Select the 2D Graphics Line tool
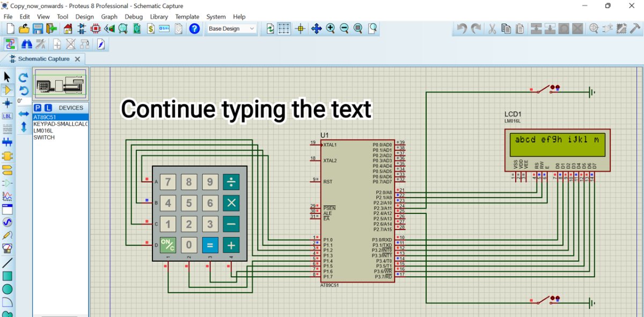Screen dimensions: 644x317 point(7,263)
